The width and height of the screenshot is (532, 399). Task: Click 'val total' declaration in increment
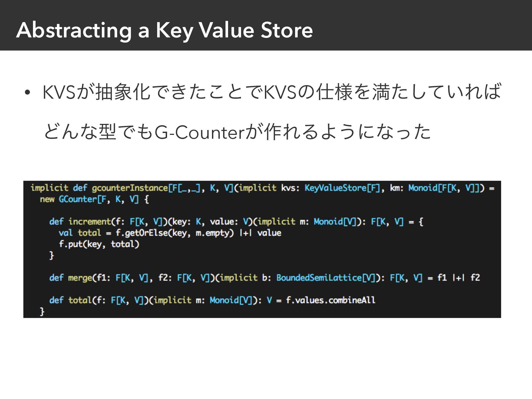(80, 233)
